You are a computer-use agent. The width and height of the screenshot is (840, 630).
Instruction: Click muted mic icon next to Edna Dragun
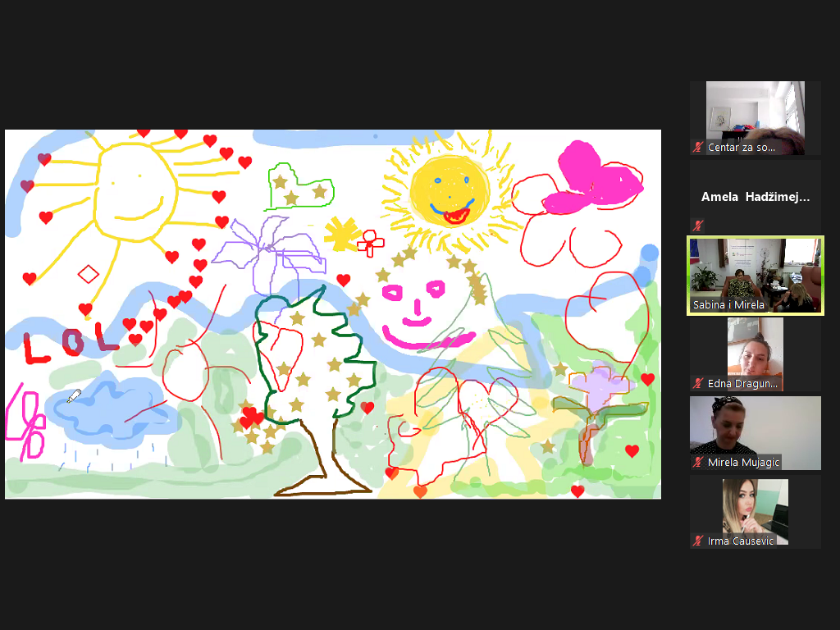(698, 383)
